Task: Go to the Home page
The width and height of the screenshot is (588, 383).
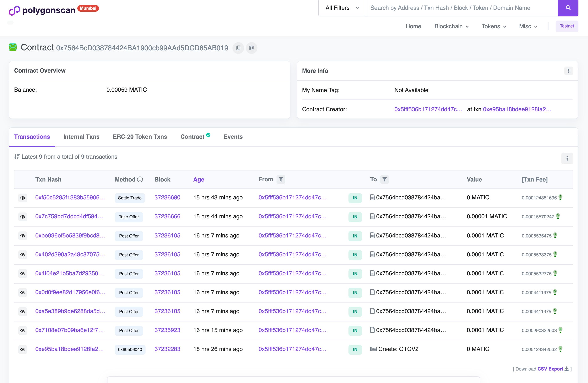Action: click(413, 26)
